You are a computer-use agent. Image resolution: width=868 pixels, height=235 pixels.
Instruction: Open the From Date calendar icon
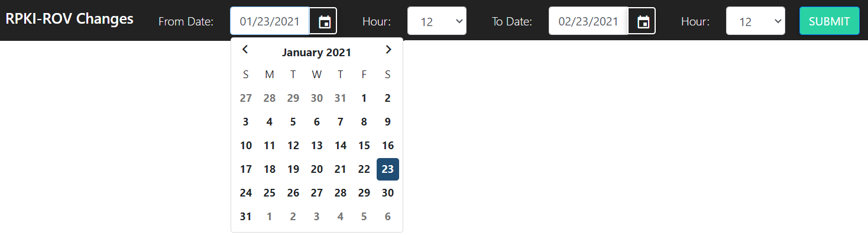point(323,21)
